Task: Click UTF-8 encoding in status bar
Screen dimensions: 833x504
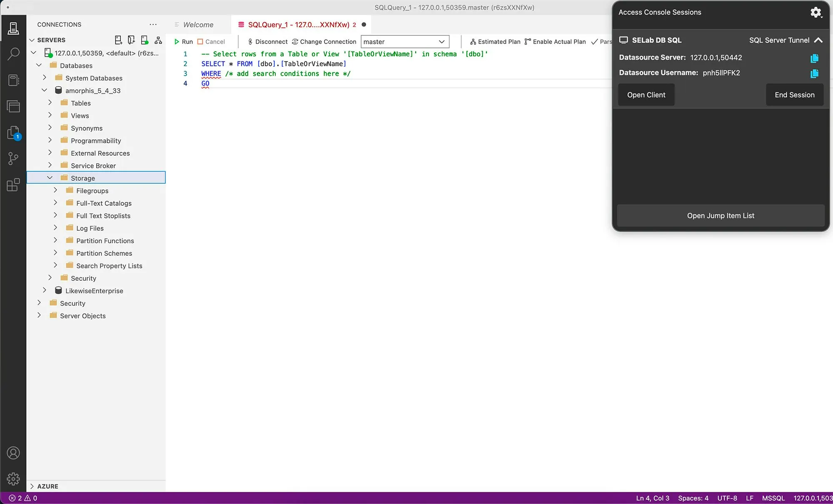Action: click(727, 498)
